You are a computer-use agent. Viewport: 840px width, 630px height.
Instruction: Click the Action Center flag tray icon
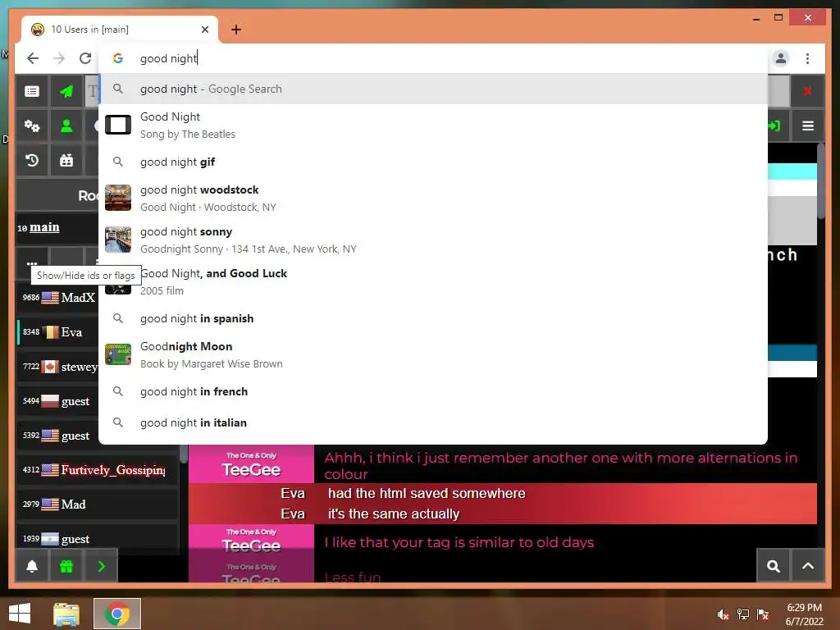pos(763,614)
